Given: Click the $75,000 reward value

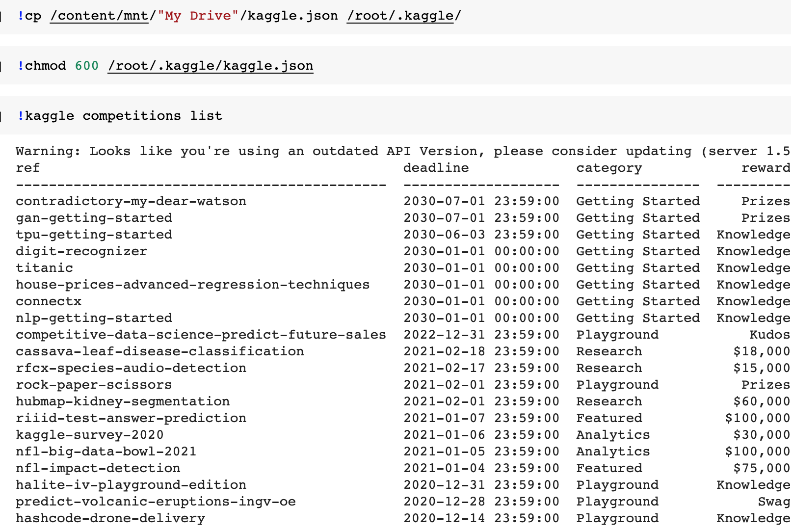Looking at the screenshot, I should click(762, 468).
